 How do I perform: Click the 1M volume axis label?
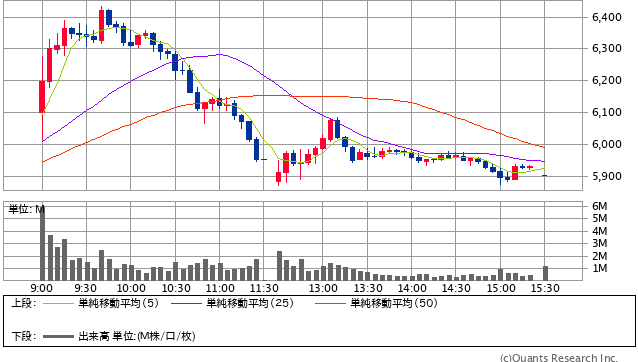pos(600,268)
